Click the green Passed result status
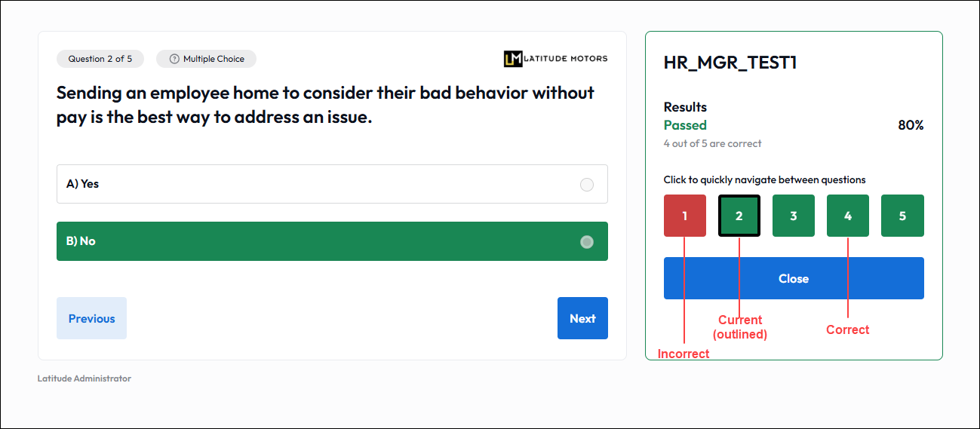Screen dimensions: 980x429 [x=685, y=125]
